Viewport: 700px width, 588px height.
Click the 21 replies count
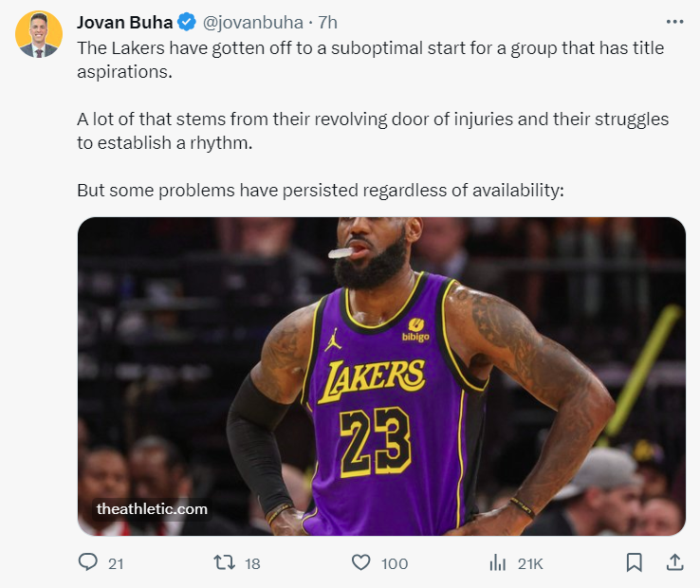tap(116, 564)
